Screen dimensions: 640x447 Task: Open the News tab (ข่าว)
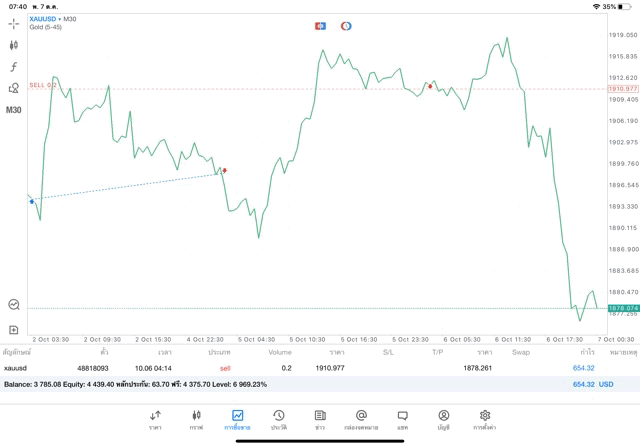click(x=320, y=418)
